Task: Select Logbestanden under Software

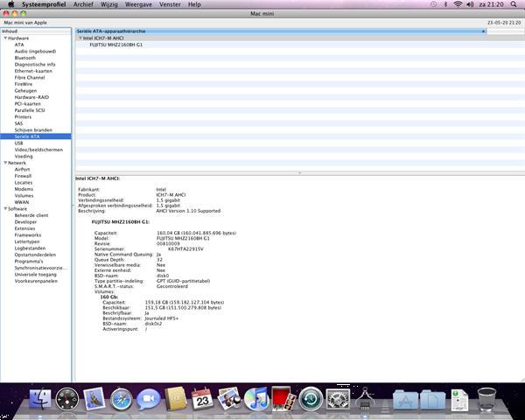Action: [30, 248]
